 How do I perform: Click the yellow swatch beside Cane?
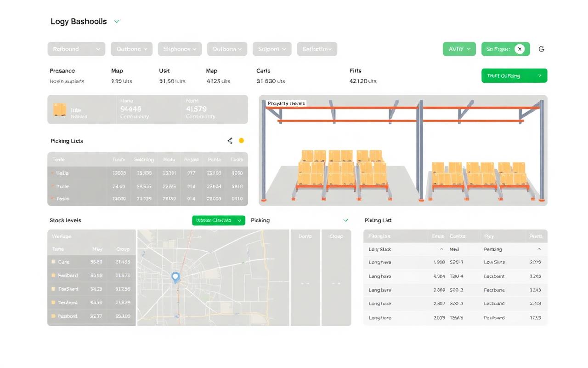point(54,262)
